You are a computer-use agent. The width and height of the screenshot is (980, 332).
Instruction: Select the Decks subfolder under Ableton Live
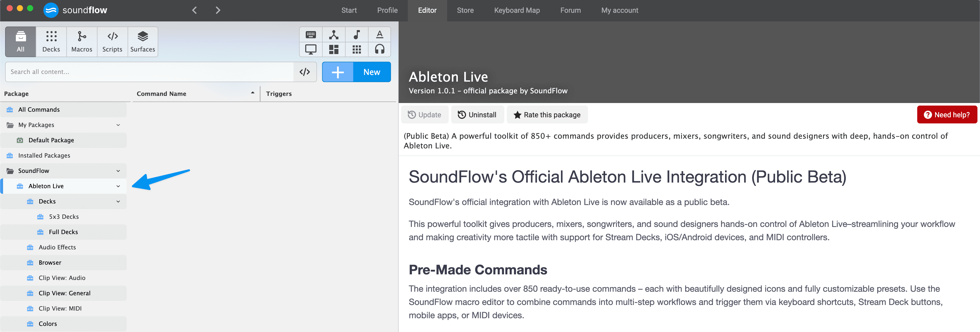(x=63, y=201)
